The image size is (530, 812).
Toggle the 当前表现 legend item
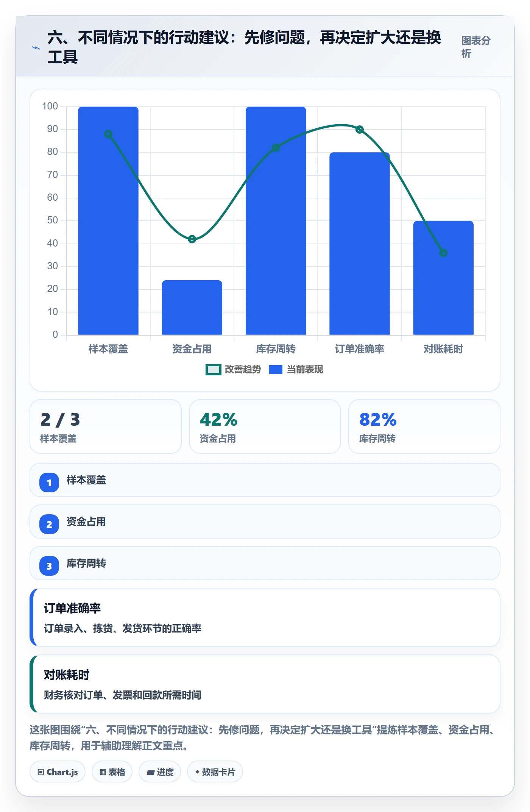pos(296,370)
